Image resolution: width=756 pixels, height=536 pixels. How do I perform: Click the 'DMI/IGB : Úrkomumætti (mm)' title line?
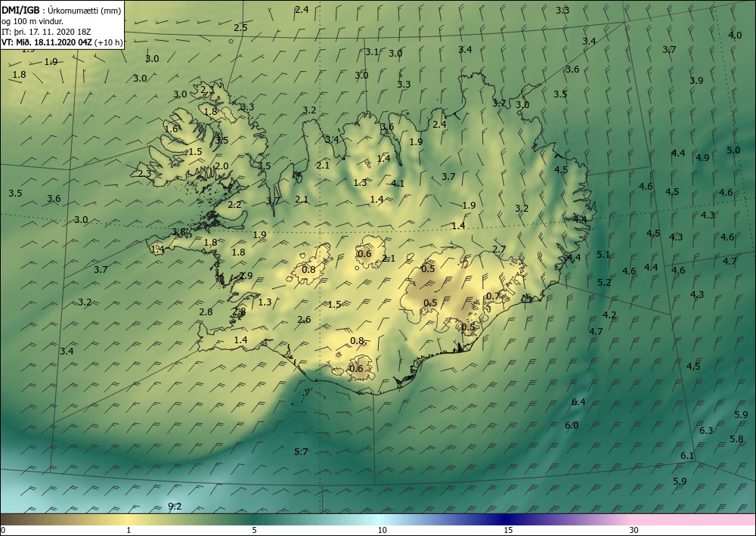(x=61, y=11)
